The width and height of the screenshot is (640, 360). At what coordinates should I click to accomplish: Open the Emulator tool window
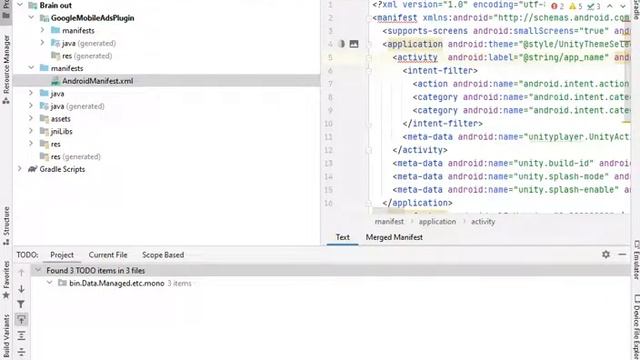(636, 260)
